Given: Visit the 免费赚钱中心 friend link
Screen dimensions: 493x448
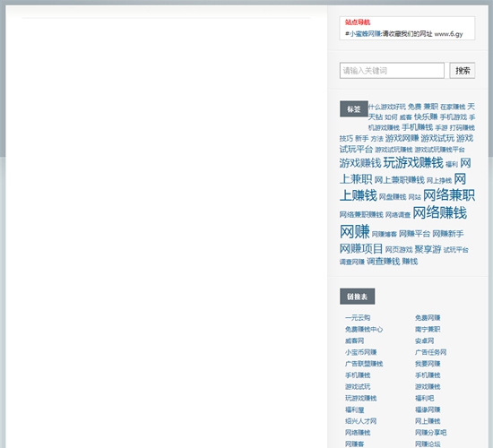Looking at the screenshot, I should coord(364,329).
